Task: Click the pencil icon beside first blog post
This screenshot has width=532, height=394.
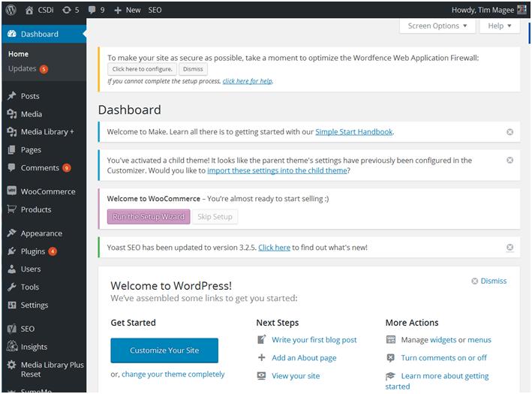Action: tap(262, 339)
